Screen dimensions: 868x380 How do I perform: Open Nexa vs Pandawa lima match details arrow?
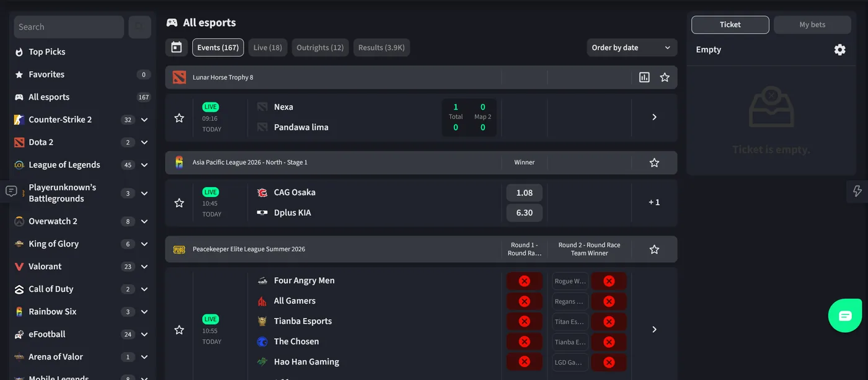(654, 117)
